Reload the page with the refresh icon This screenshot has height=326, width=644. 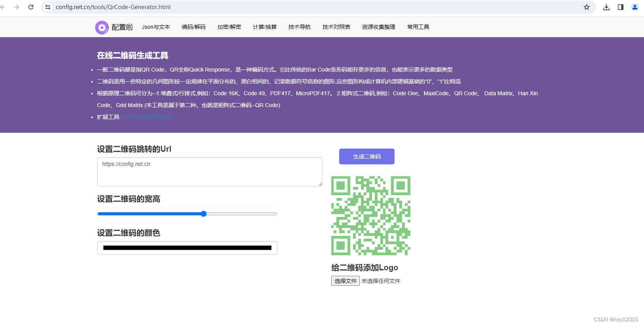pyautogui.click(x=31, y=7)
